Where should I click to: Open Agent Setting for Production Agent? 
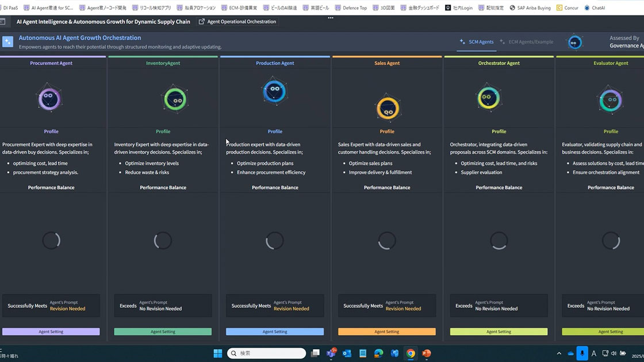point(275,332)
